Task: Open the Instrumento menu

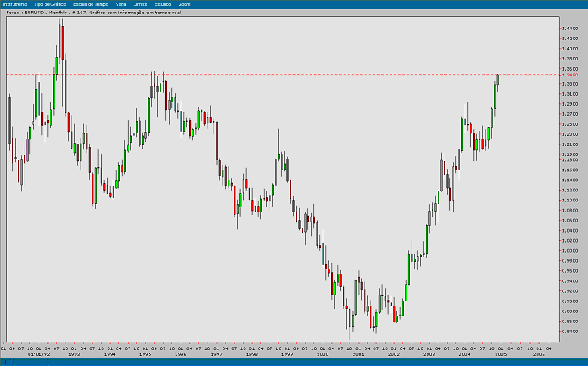Action: click(x=15, y=4)
